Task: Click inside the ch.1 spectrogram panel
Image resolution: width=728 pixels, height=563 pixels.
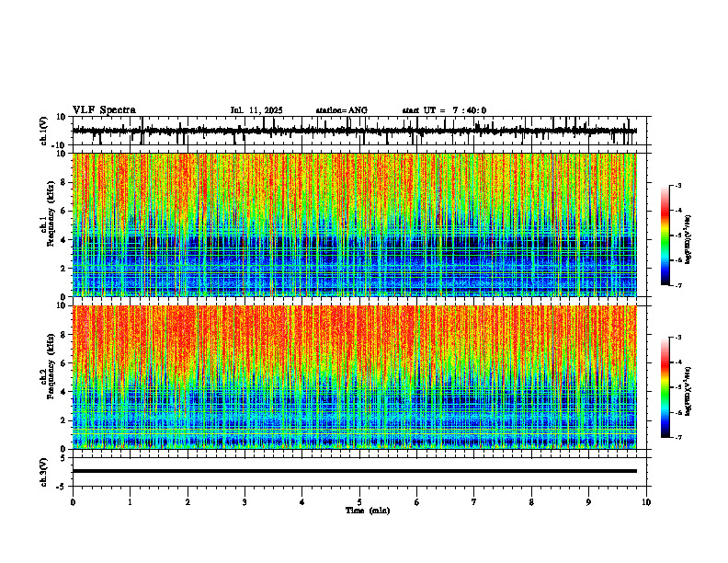Action: coord(354,224)
